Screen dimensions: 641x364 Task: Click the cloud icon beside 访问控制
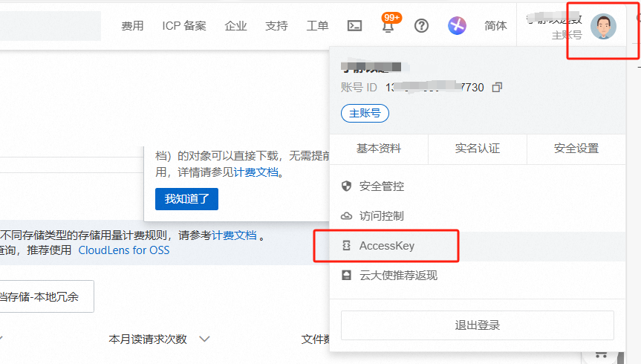pyautogui.click(x=346, y=215)
